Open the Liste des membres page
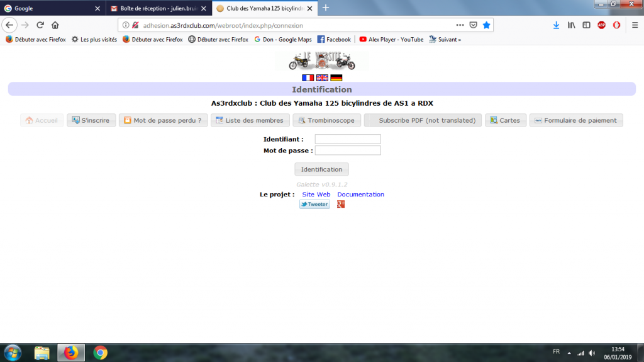 [250, 120]
